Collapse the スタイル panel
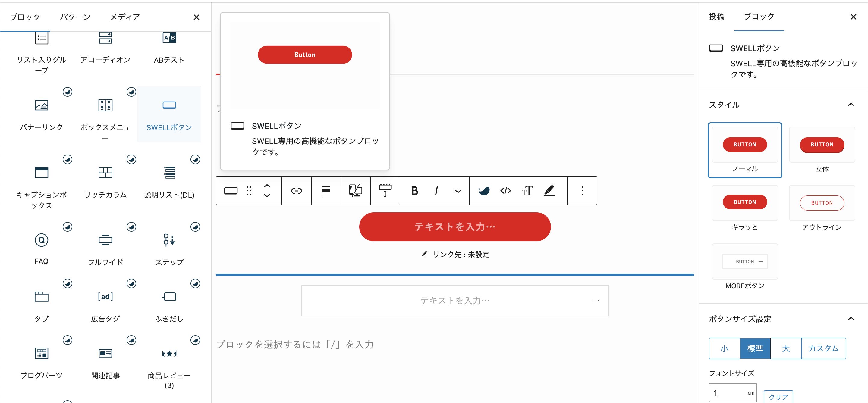Screen dimensions: 868x403 tap(851, 105)
